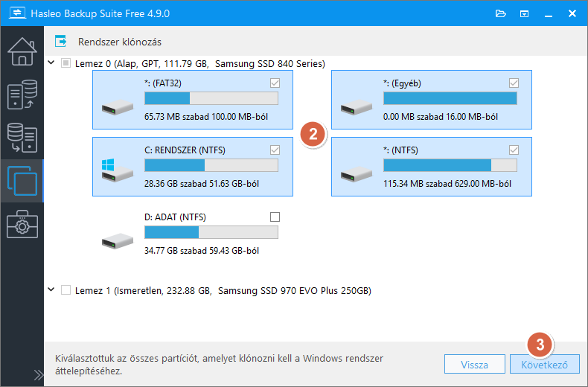Click the D: ADAT usage bar
The height and width of the screenshot is (387, 588).
(211, 232)
